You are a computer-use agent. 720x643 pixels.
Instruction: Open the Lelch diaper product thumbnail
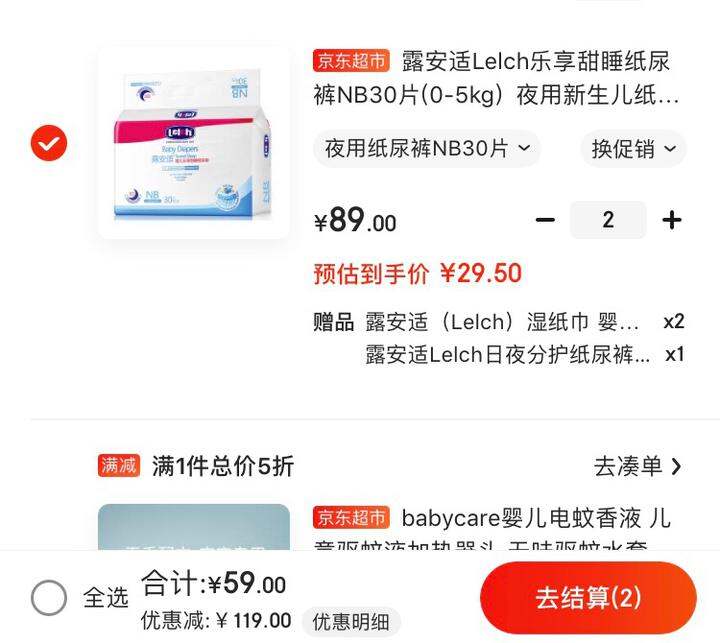click(193, 143)
